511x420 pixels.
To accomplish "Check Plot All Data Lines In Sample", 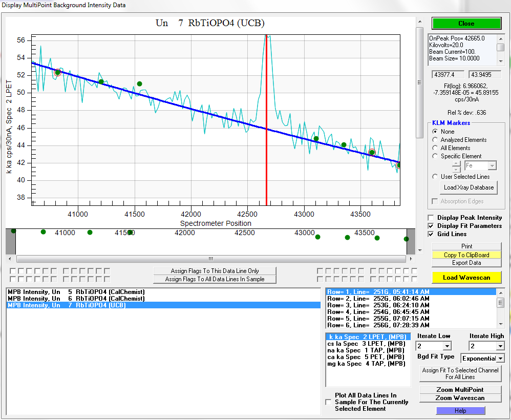I will 328,402.
